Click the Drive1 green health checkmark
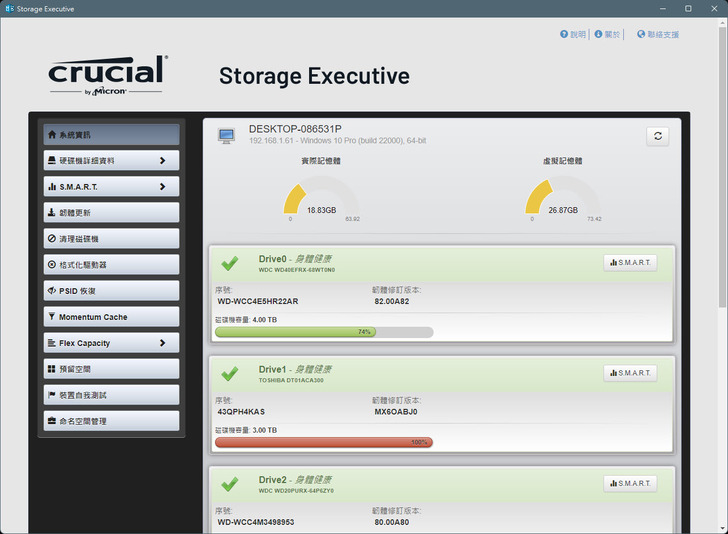Screen dimensions: 728x534 [230, 373]
